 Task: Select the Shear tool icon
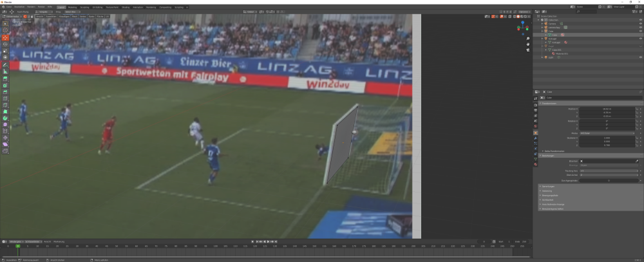tap(5, 144)
